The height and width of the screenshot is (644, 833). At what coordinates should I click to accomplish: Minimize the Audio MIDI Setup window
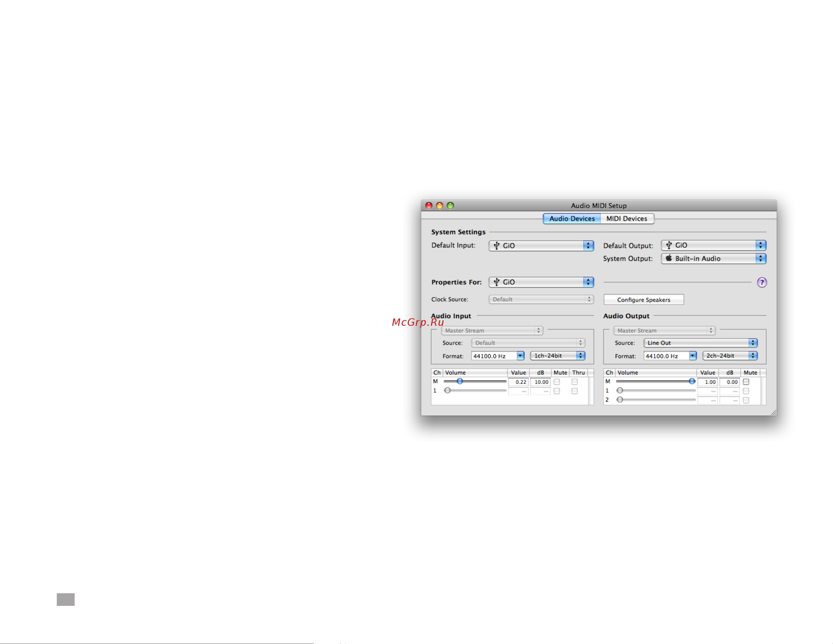(440, 206)
